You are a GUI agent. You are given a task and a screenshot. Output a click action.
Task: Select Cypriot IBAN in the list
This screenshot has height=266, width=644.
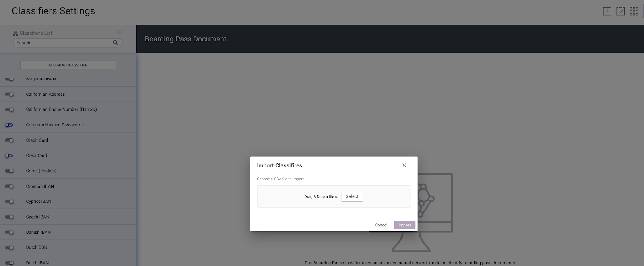tap(68, 201)
